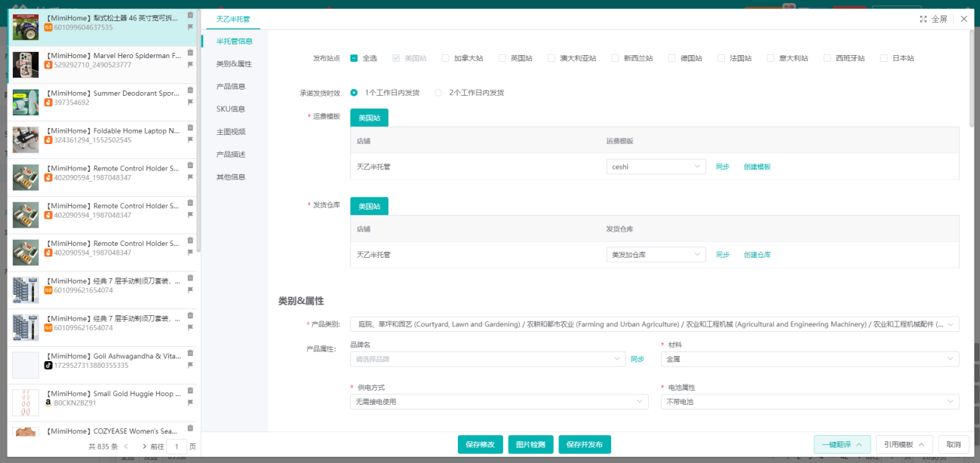Click the 创建模板 link

(x=757, y=167)
